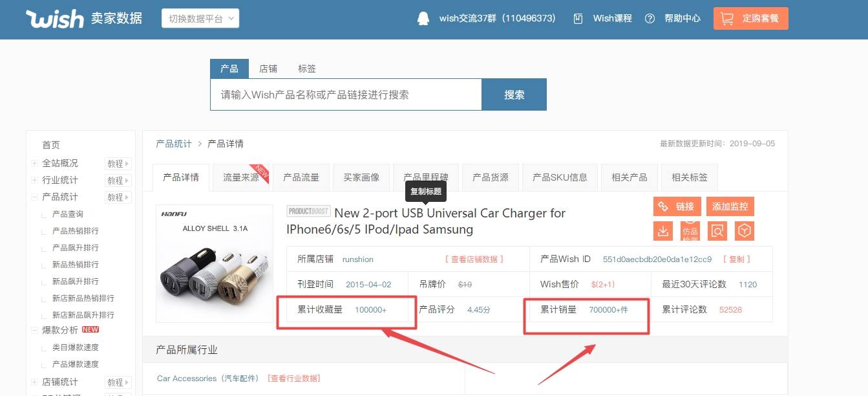This screenshot has width=868, height=396.
Task: Expand the 行业统计 tree node
Action: click(x=35, y=180)
